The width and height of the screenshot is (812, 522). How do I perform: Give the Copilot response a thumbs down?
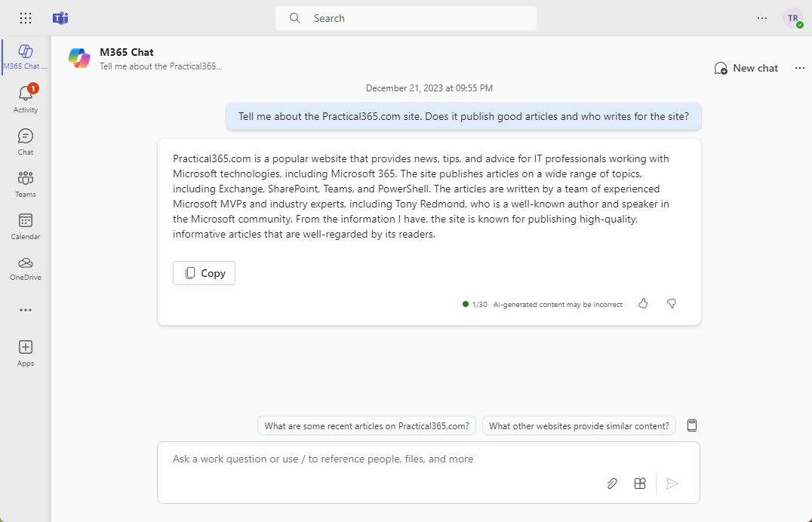671,303
